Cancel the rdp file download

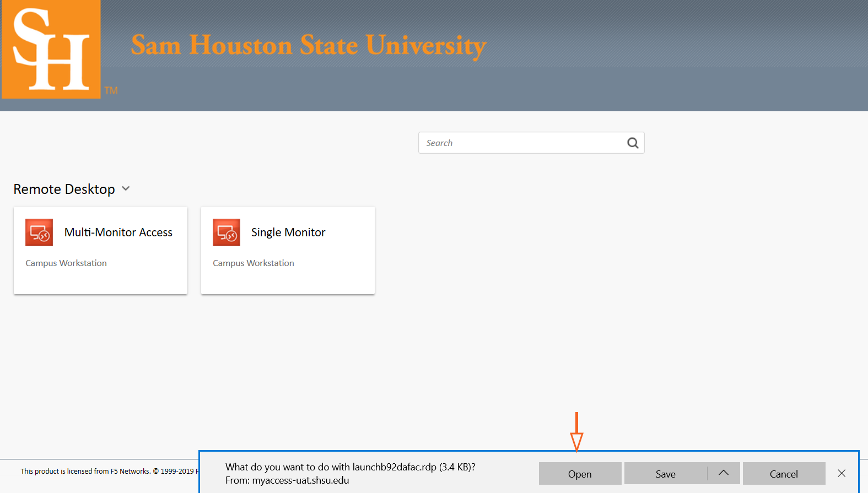[783, 474]
